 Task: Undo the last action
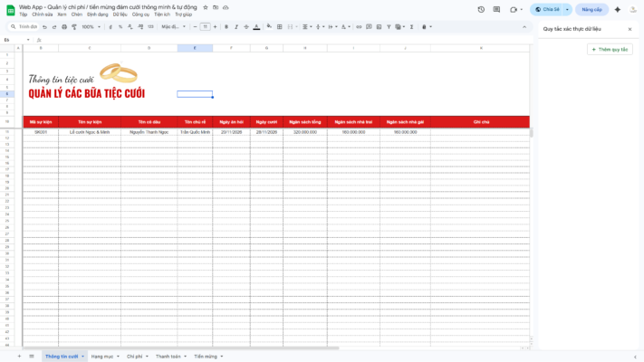click(x=44, y=26)
